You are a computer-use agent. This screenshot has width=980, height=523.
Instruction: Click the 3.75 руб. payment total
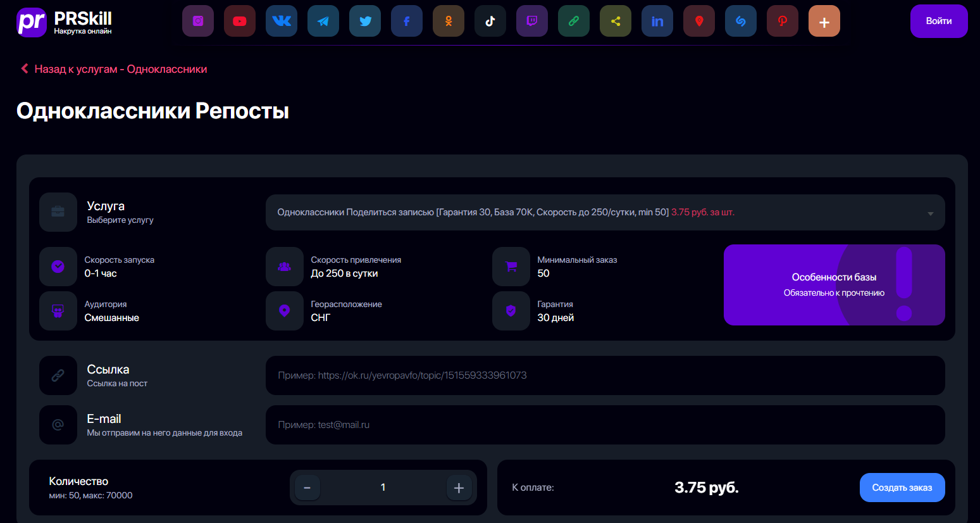(707, 488)
